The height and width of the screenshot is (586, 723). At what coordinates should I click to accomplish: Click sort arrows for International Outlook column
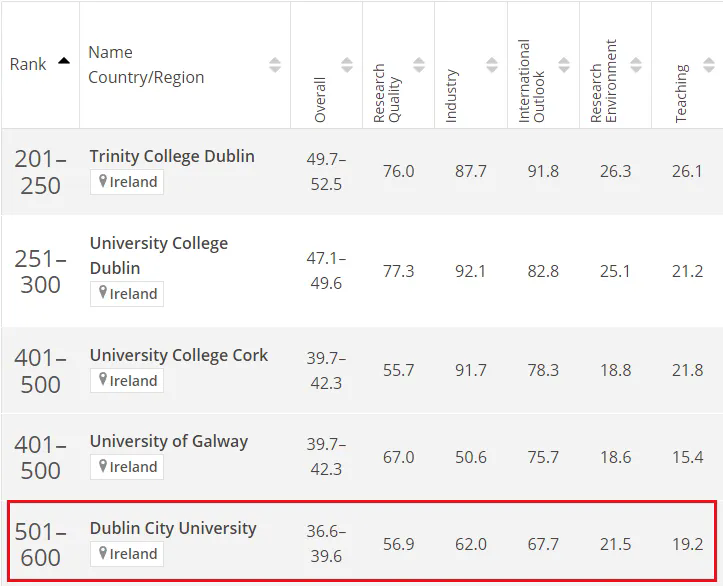pos(564,65)
